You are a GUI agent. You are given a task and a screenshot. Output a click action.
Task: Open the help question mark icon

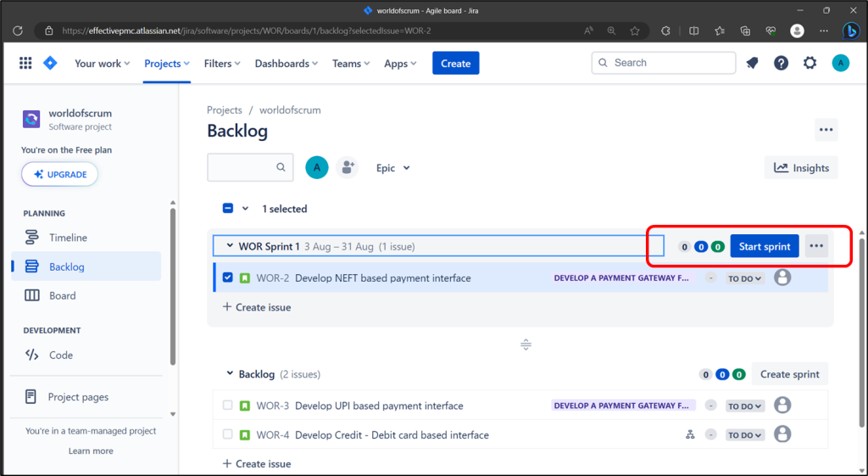tap(781, 63)
